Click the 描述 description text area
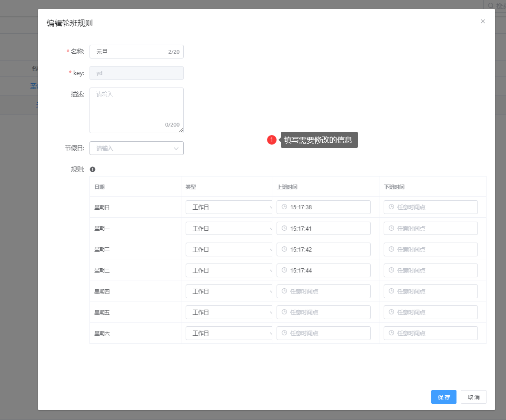Image resolution: width=506 pixels, height=420 pixels. [136, 110]
